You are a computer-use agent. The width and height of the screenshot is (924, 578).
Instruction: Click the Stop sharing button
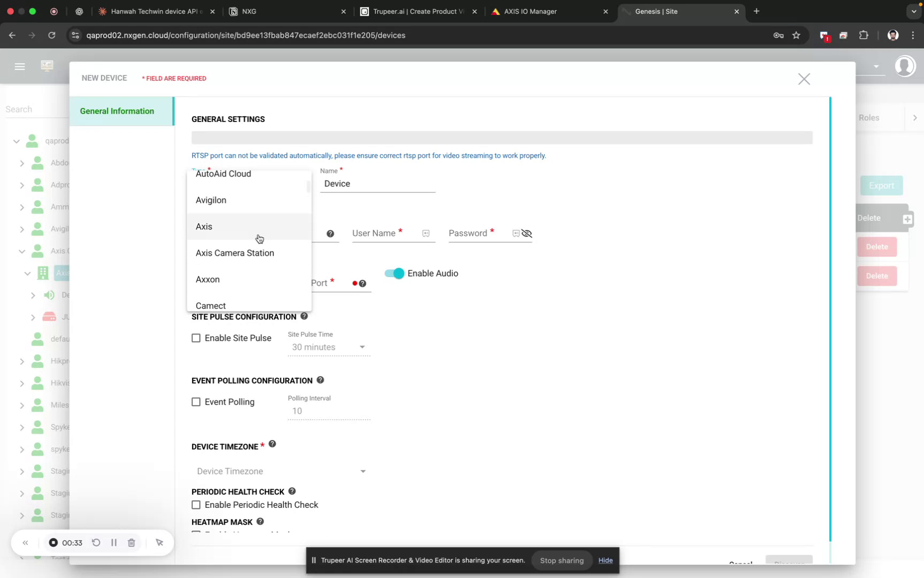pyautogui.click(x=561, y=560)
